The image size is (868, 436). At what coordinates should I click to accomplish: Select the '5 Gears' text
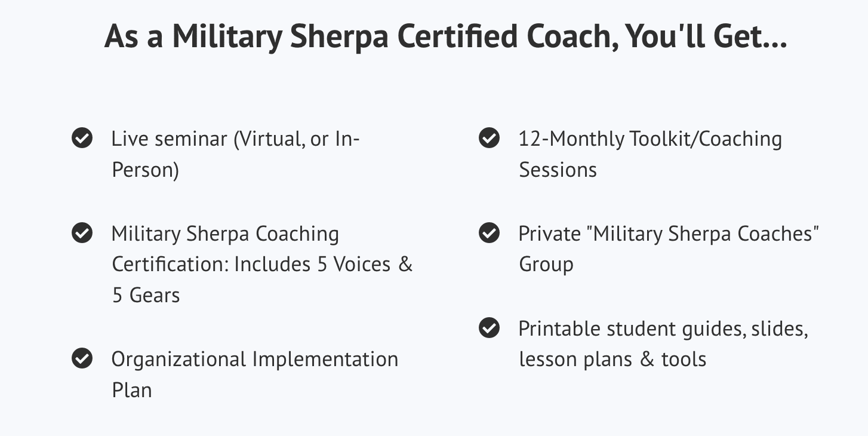[146, 296]
